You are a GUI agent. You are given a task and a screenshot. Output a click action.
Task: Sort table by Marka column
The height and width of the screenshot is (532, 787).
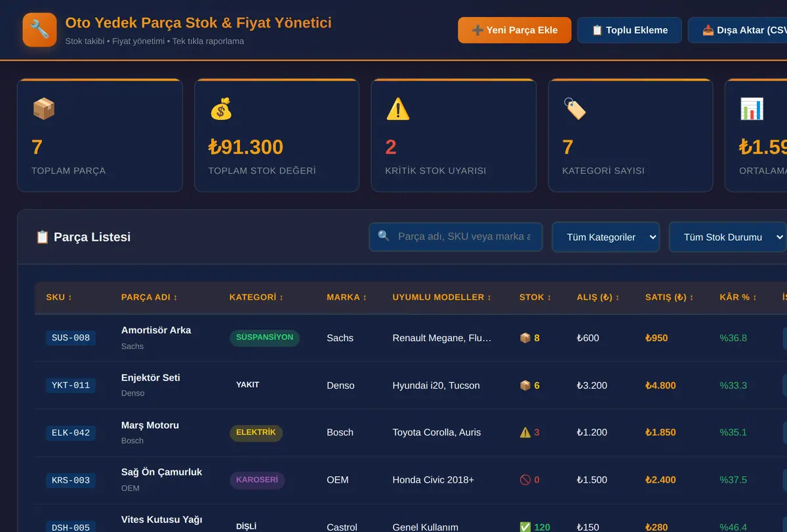[346, 297]
